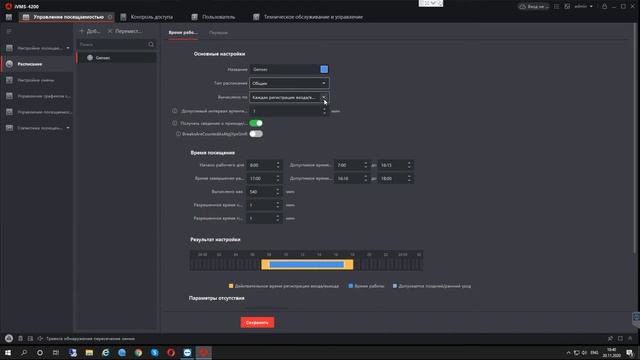Screen dimensions: 640x360
Task: Click end allowed time field 16:10
Action: (x=351, y=179)
